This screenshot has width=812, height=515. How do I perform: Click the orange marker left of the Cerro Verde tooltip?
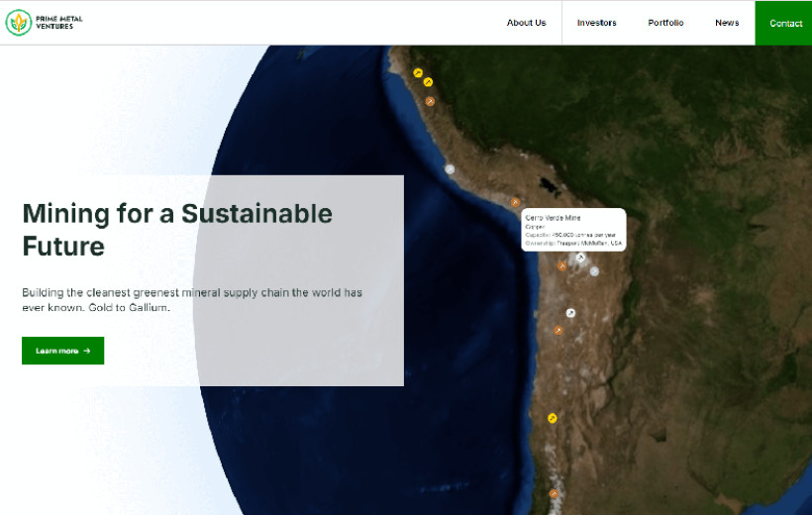[515, 202]
